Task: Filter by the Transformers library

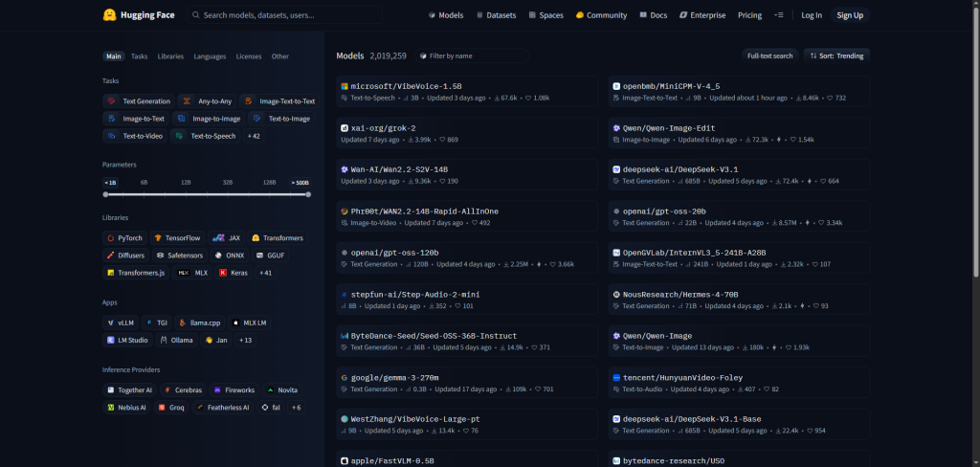Action: coord(278,238)
